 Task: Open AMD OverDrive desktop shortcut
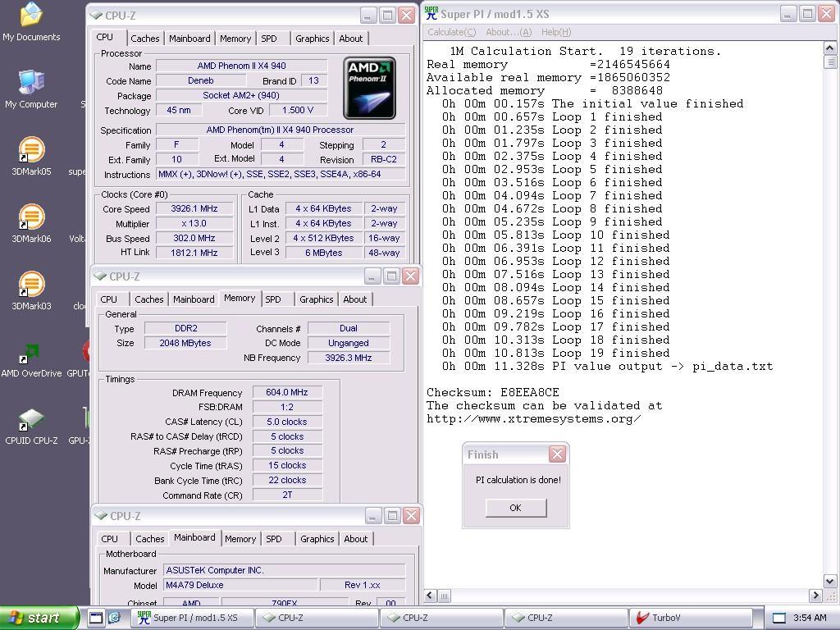pyautogui.click(x=31, y=358)
